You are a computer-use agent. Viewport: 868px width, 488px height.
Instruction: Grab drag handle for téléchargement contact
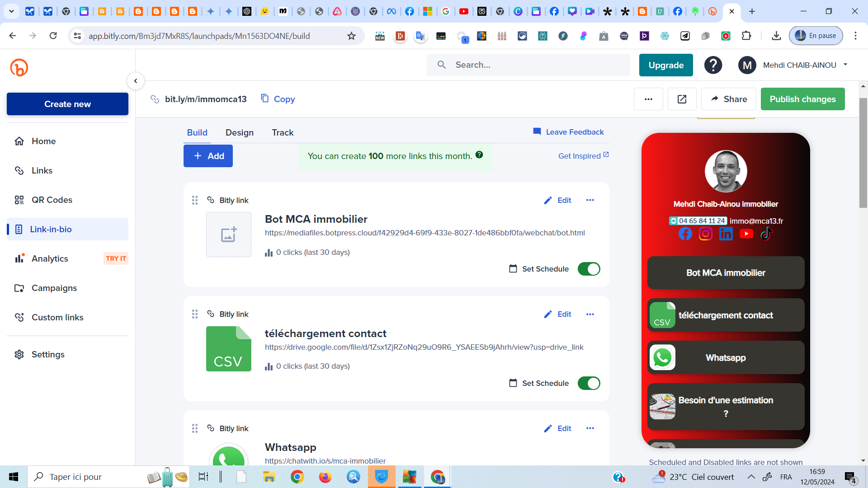pos(195,314)
